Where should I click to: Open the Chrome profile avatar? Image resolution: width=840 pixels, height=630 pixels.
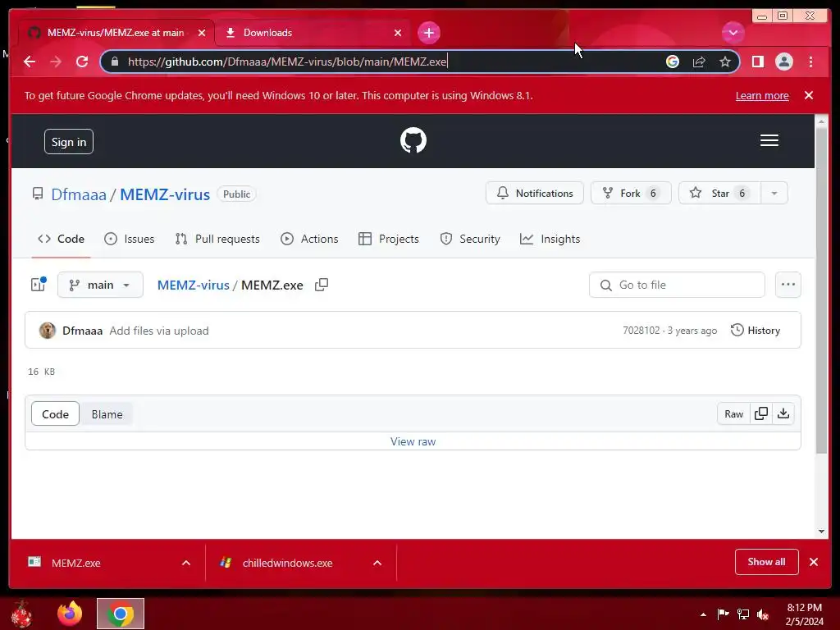[x=783, y=62]
